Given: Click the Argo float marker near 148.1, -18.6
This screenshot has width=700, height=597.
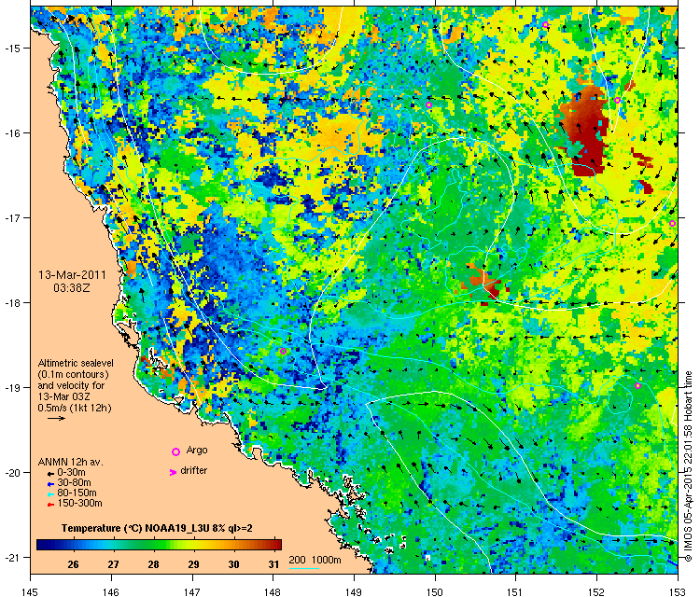Looking at the screenshot, I should [x=283, y=351].
